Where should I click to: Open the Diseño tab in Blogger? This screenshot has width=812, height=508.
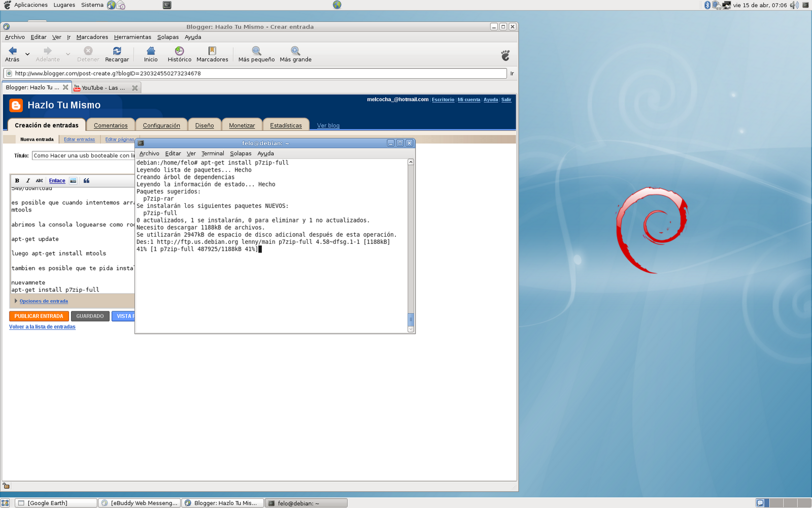(205, 125)
